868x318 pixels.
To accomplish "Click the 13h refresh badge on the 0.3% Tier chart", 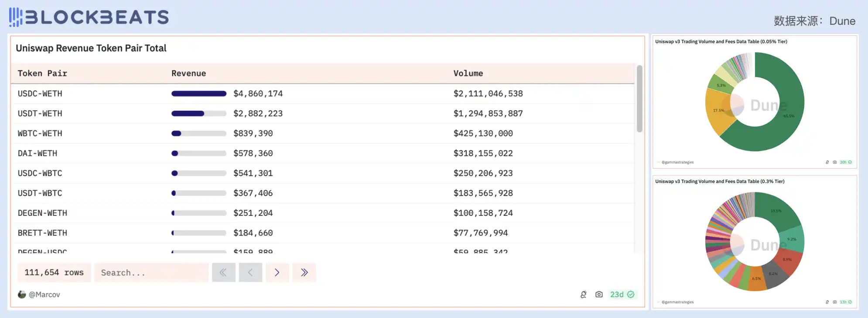I will click(x=845, y=302).
